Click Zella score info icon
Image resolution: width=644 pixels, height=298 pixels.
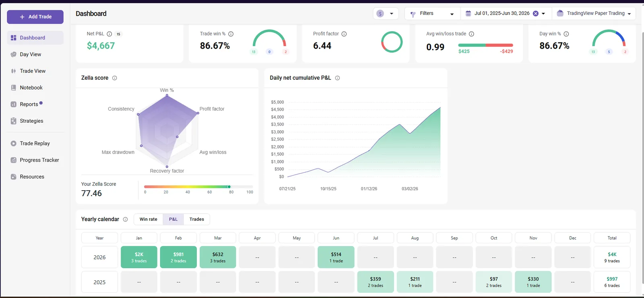pos(115,78)
